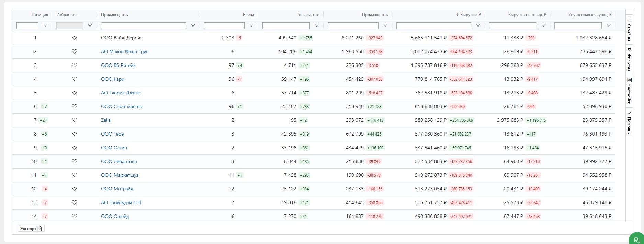
Task: Open seller ООО Остин link
Action: [114, 148]
